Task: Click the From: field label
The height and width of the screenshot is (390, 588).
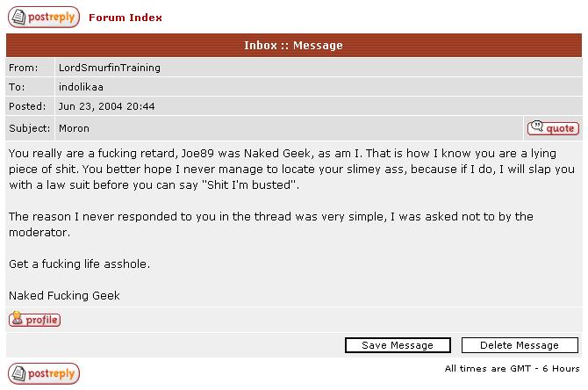Action: tap(23, 68)
